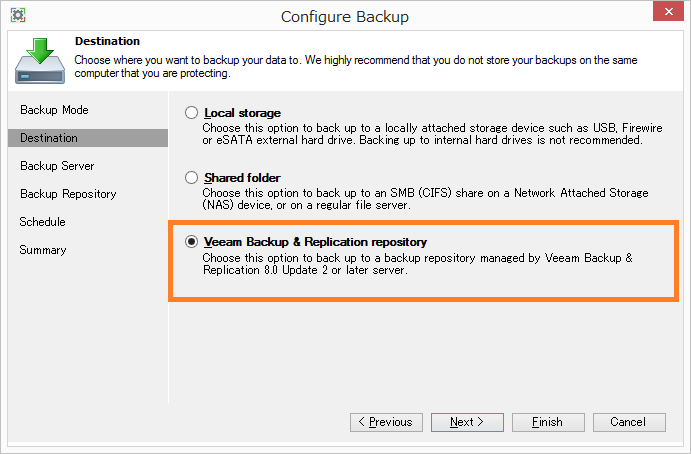Click the Previous button
This screenshot has width=691, height=454.
click(386, 422)
